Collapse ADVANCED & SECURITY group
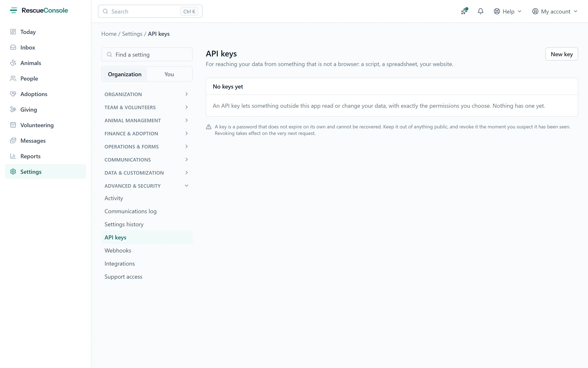 coord(147,186)
